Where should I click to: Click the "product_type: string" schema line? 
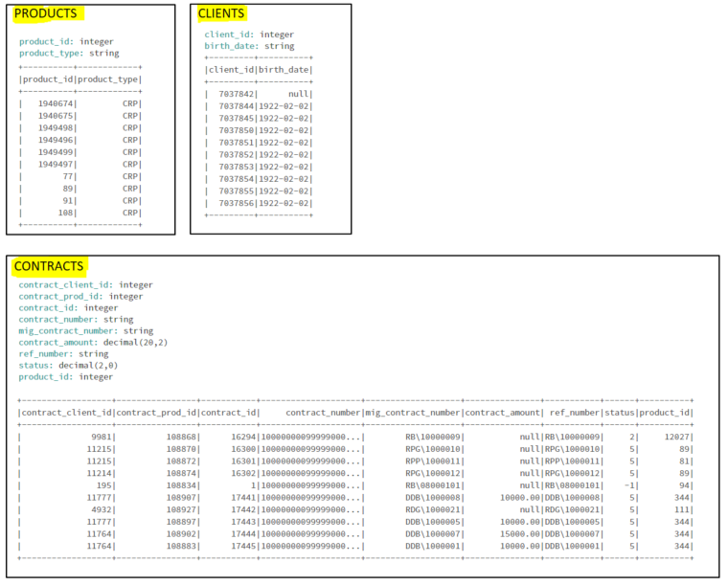coord(69,54)
